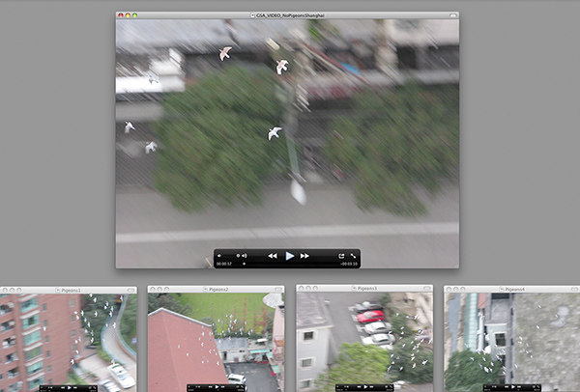Click the GSA_VIDEO_NoPigeonsShanghai window title

coord(290,15)
